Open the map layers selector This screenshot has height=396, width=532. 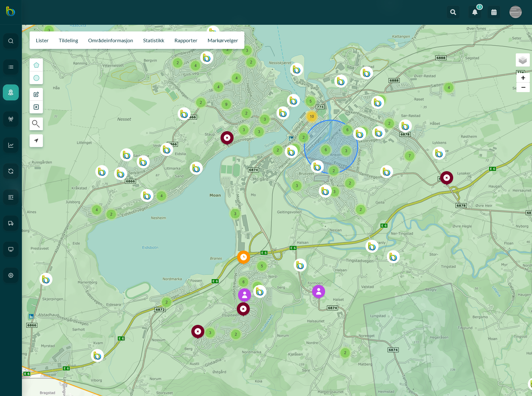pos(523,60)
